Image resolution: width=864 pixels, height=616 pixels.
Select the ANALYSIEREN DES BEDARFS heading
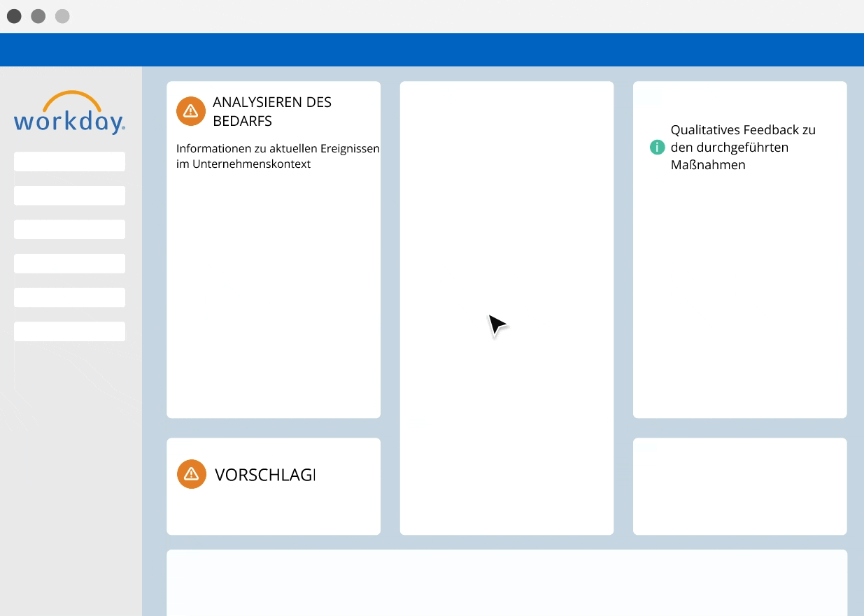coord(272,111)
